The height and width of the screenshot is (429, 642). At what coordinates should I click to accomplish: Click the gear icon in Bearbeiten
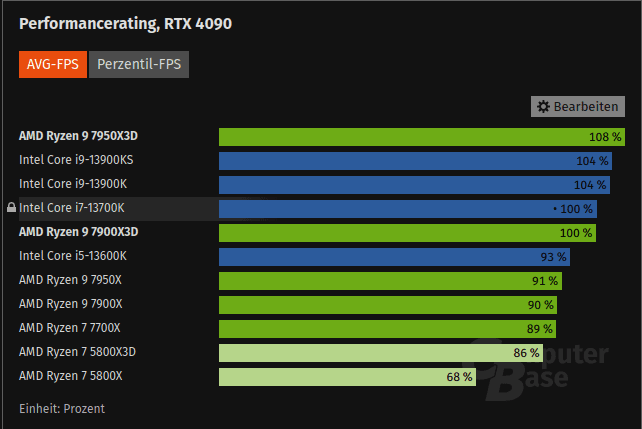pos(543,106)
